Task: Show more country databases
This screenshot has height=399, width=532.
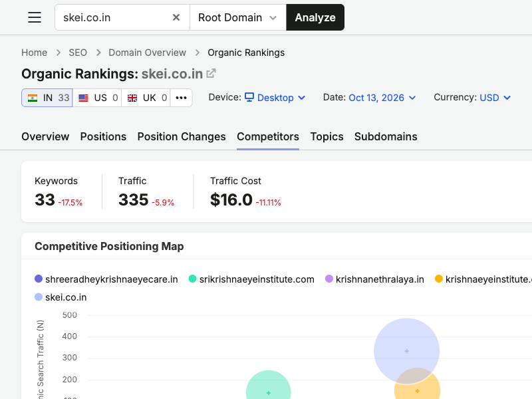Action: (x=181, y=98)
